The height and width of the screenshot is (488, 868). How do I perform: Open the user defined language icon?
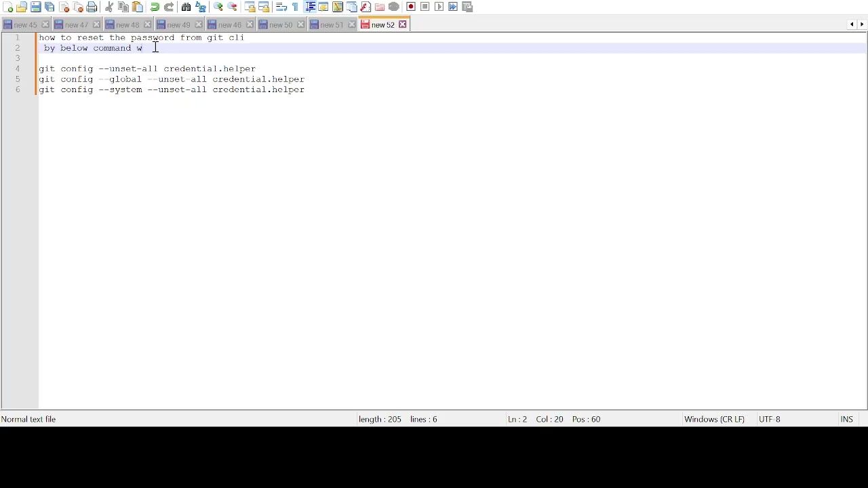tap(323, 7)
